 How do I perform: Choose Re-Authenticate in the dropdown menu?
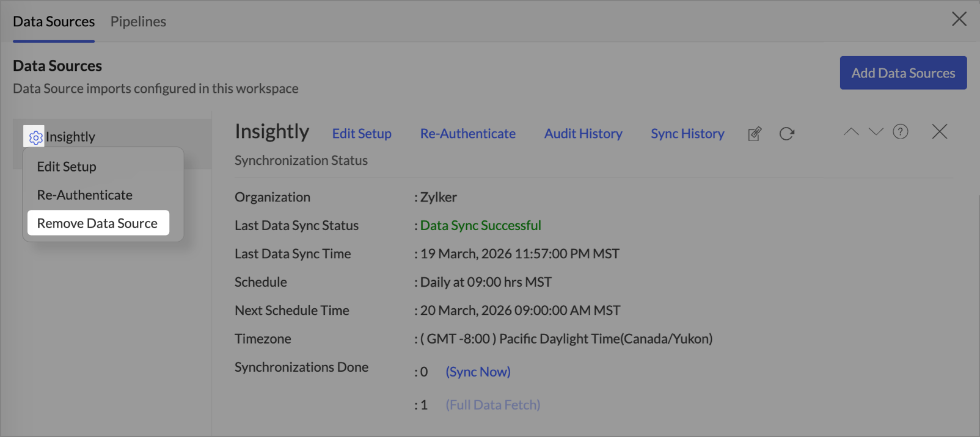pos(84,195)
